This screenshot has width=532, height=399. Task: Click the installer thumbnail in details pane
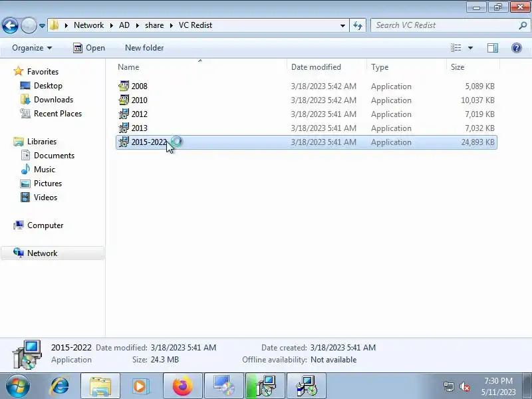click(x=27, y=354)
